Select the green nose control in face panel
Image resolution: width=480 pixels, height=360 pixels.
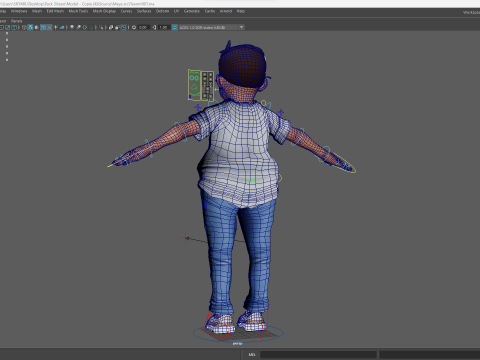point(194,88)
